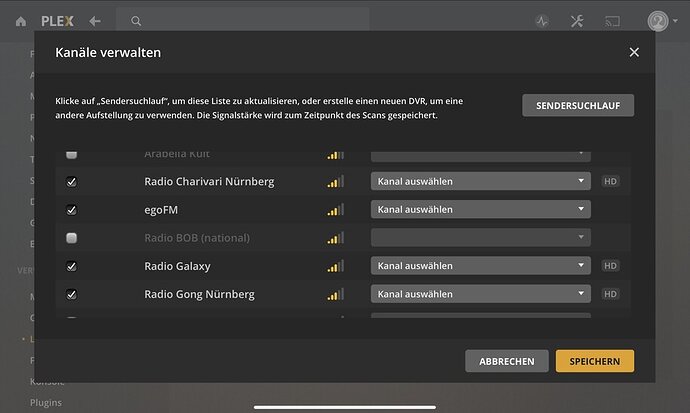
Task: Enable Radio BOB (national) checkbox
Action: coord(71,238)
